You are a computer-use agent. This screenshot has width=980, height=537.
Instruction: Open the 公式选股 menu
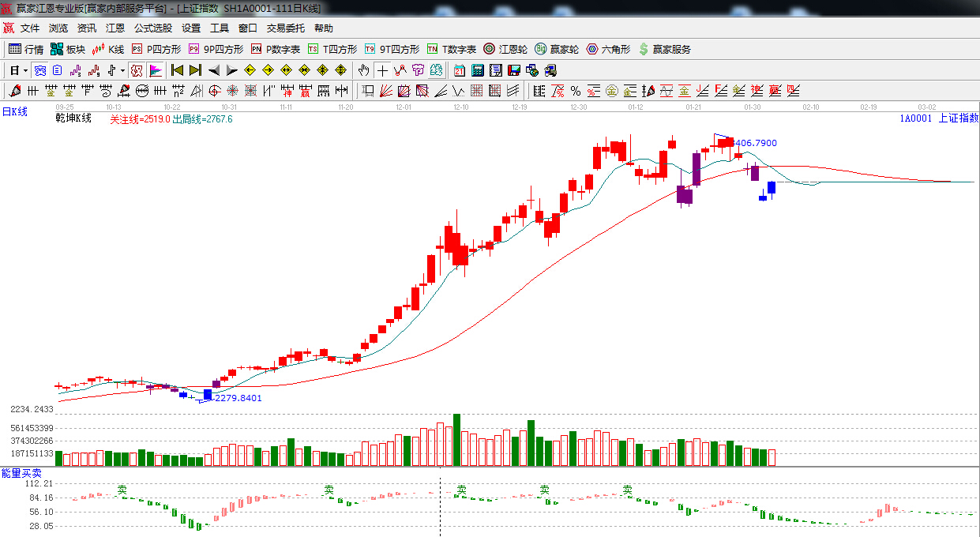[152, 28]
